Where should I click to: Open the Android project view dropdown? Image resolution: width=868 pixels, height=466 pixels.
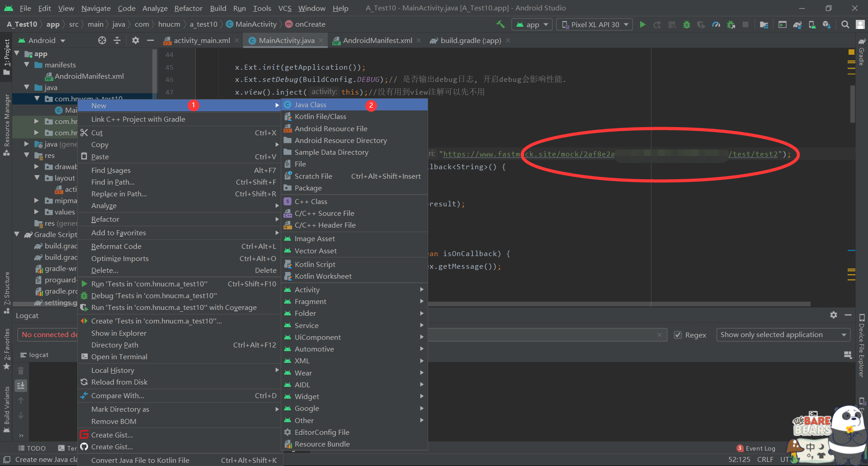[42, 40]
